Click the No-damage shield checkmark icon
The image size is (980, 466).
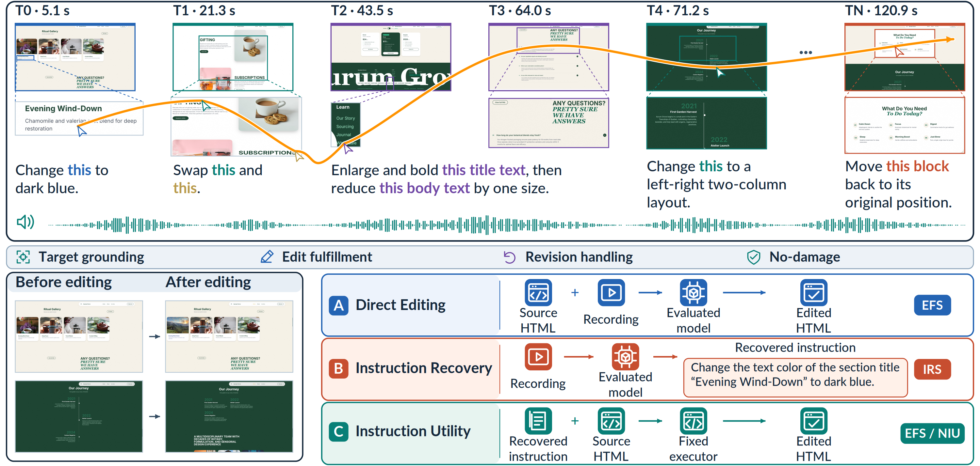(x=753, y=257)
